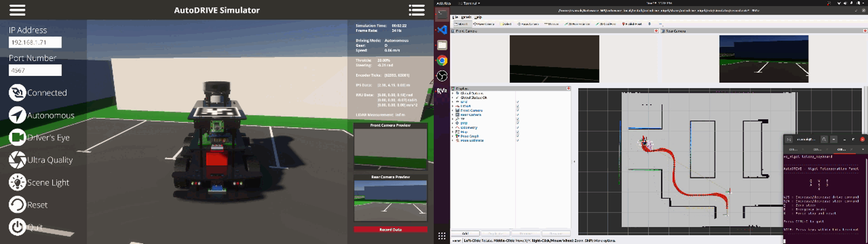
Task: Open the hamburger menu in AutoDRIVE Simulator
Action: 17,10
